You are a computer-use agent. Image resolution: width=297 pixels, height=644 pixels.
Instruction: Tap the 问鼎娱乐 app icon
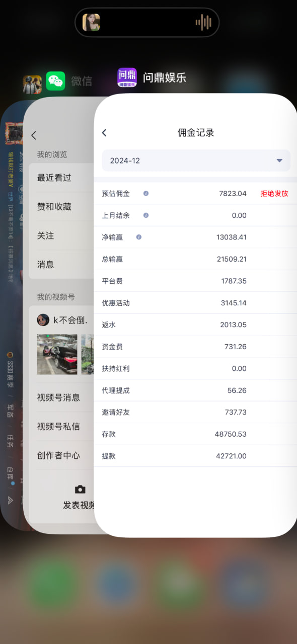pyautogui.click(x=127, y=77)
